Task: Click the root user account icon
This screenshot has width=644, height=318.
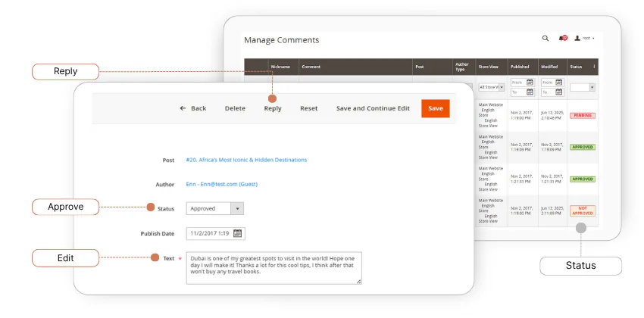Action: [577, 38]
